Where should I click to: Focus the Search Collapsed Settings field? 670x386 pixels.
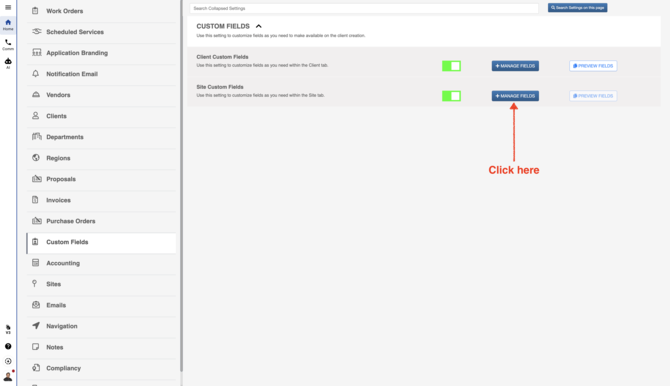tap(364, 8)
